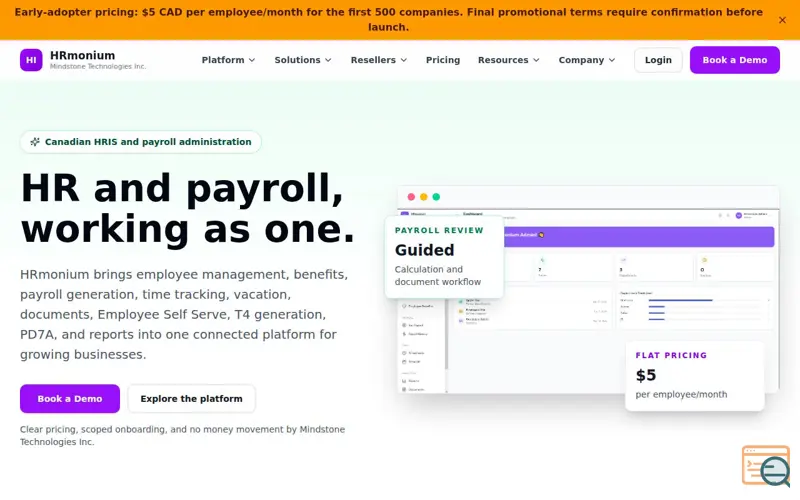Click the Mindstone Technologies Inc. subtitle

98,66
